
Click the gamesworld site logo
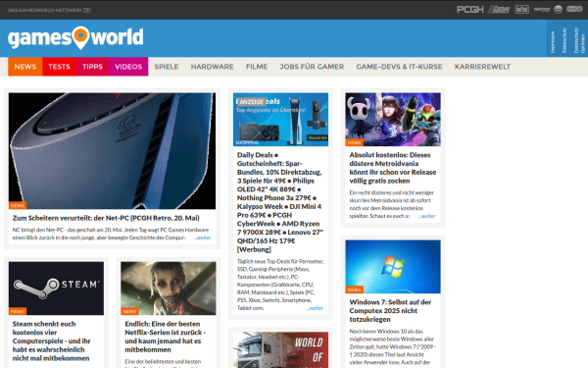(75, 37)
